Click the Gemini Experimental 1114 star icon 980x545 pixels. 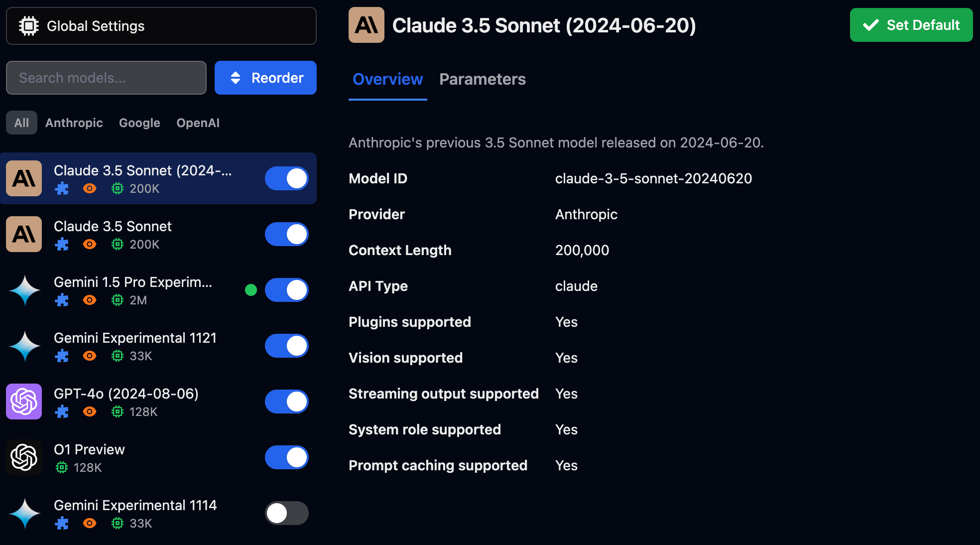click(x=24, y=513)
